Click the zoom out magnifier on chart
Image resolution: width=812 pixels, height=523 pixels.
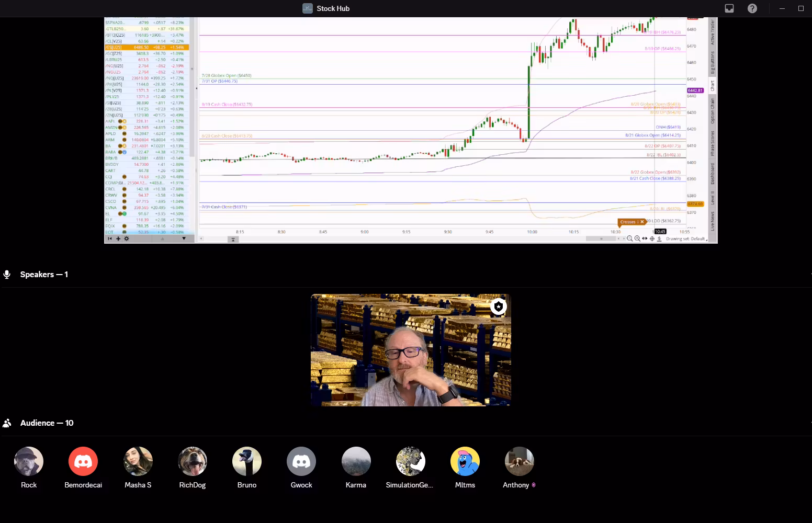click(x=630, y=238)
